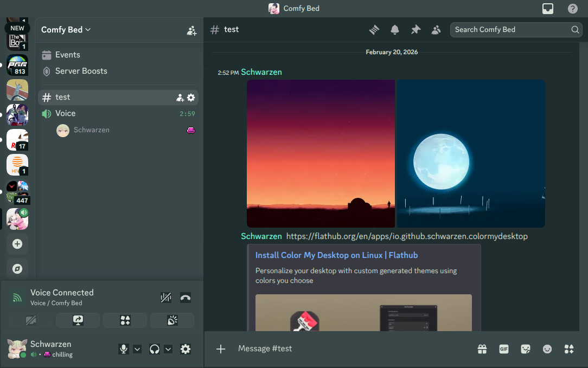
Task: Send a gift with the gift icon
Action: coord(482,349)
